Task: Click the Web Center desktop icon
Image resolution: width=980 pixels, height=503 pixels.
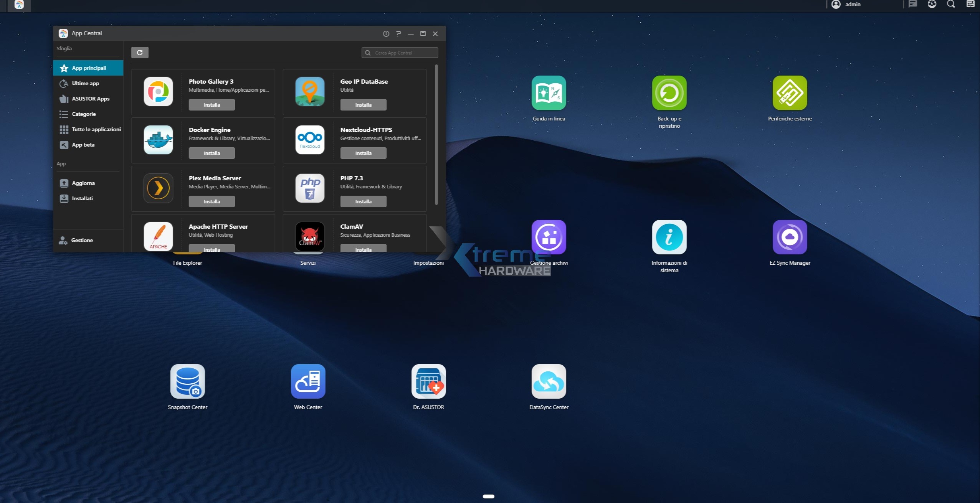Action: (308, 381)
